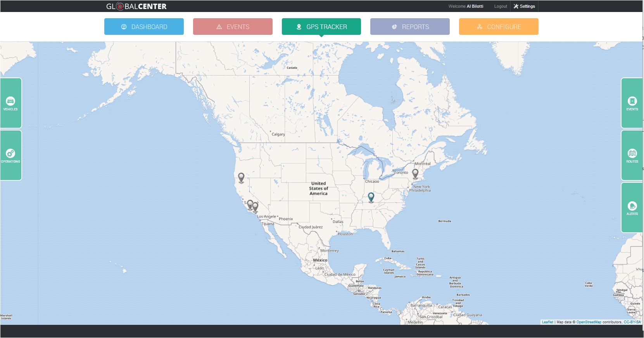
Task: Click the GPS Tracker pin icon
Action: (x=299, y=27)
